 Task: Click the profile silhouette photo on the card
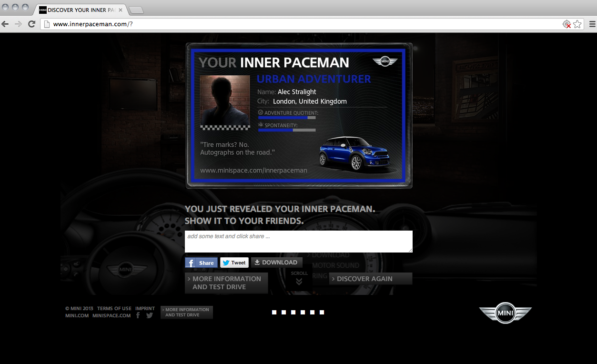tap(225, 101)
